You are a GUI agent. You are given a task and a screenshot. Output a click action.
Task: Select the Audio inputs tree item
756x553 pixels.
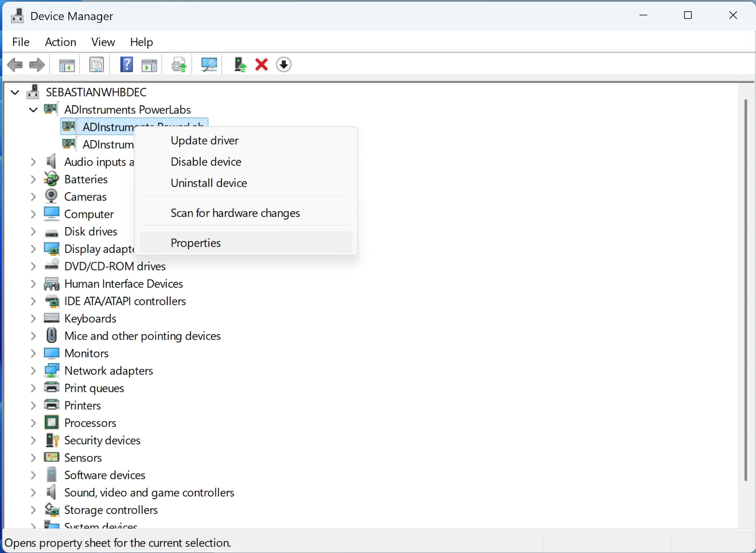pos(99,162)
